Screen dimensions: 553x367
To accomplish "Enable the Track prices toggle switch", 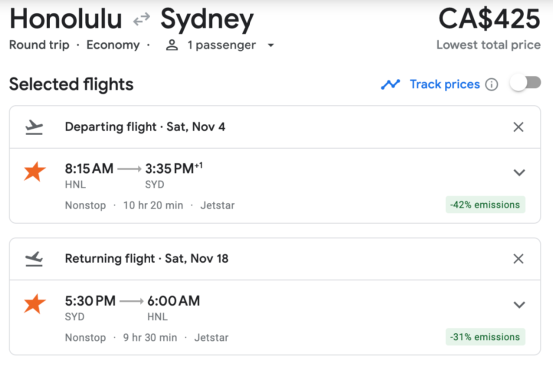I will (x=525, y=83).
